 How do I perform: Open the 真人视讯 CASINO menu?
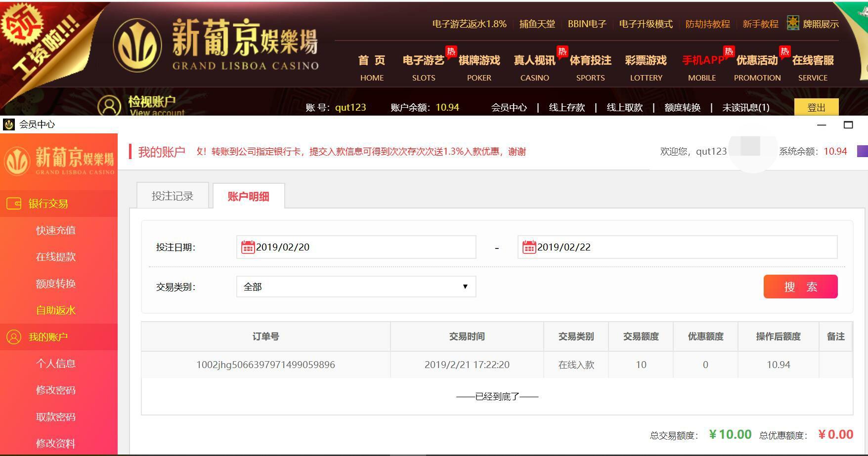[x=534, y=68]
